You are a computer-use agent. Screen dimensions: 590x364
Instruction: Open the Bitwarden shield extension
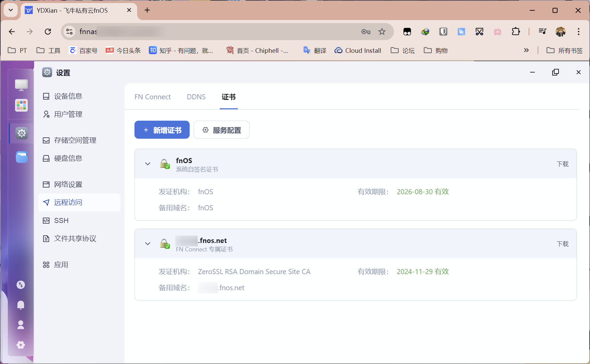pos(444,32)
